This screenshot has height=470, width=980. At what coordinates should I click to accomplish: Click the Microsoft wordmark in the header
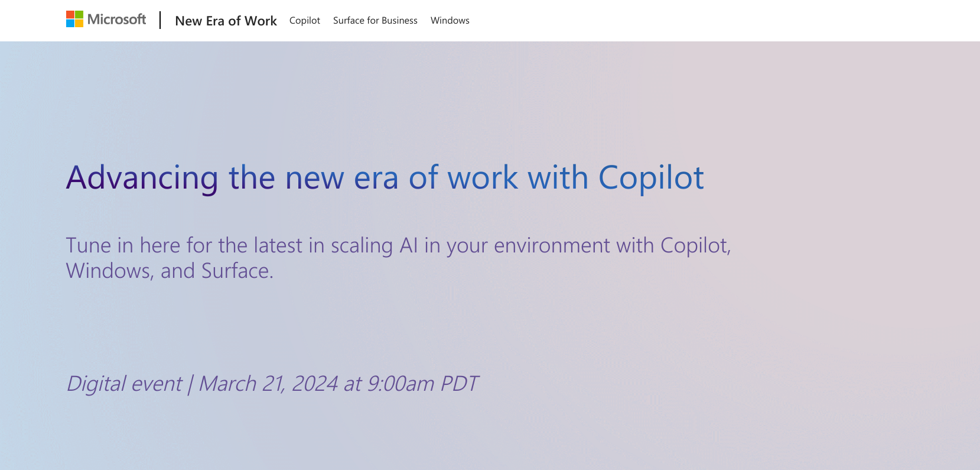pyautogui.click(x=116, y=19)
